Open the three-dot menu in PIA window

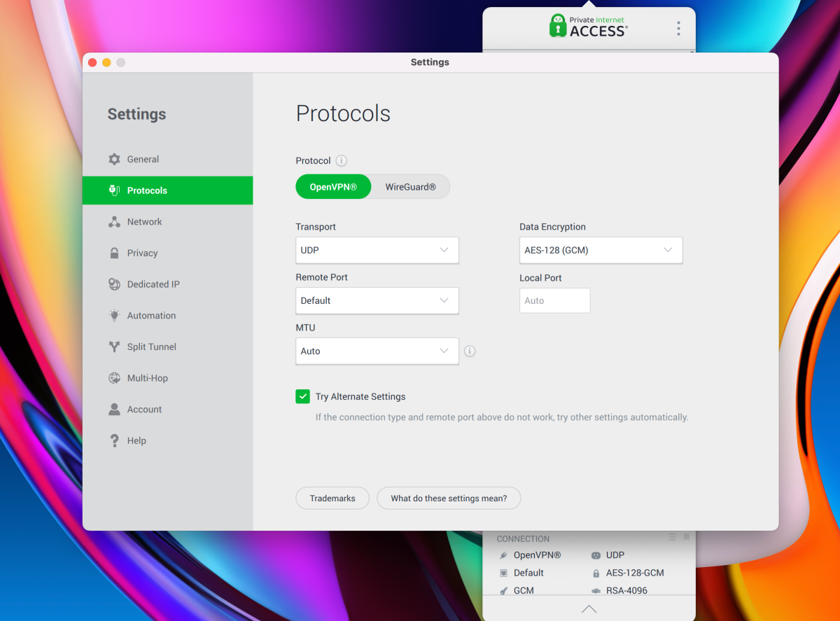(678, 29)
